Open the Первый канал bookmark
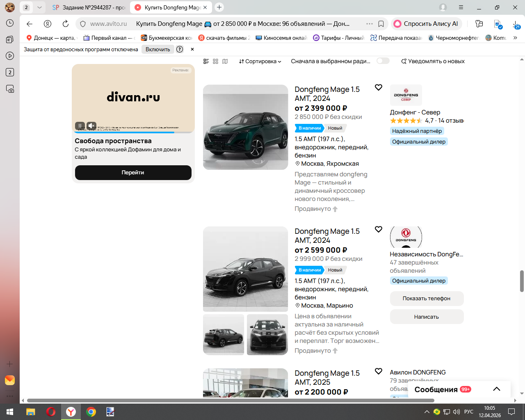Viewport: 525px width, 420px height. (x=109, y=38)
